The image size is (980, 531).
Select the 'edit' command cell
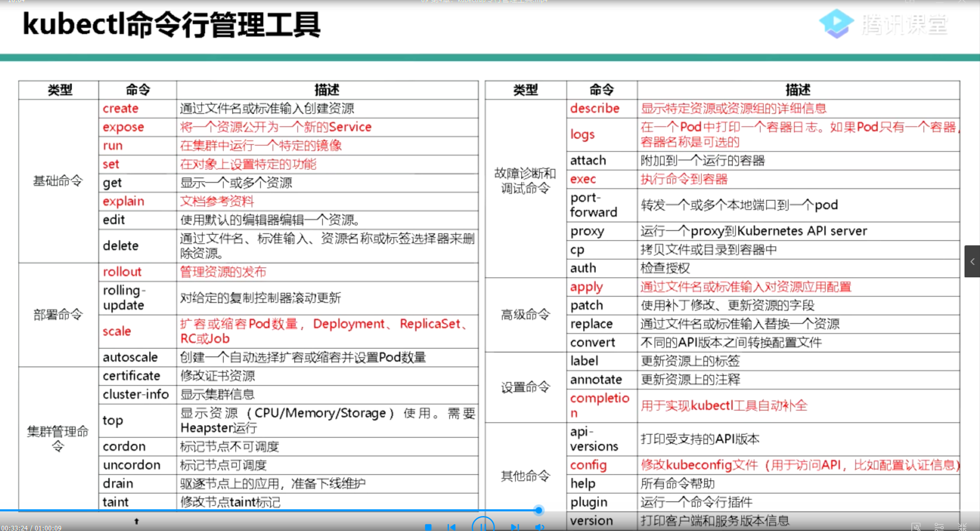(137, 220)
